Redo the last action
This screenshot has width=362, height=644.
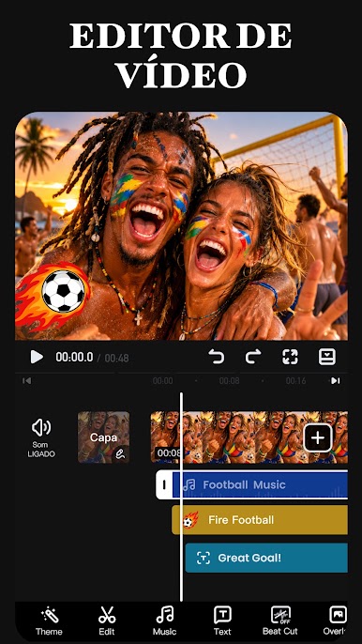point(253,357)
